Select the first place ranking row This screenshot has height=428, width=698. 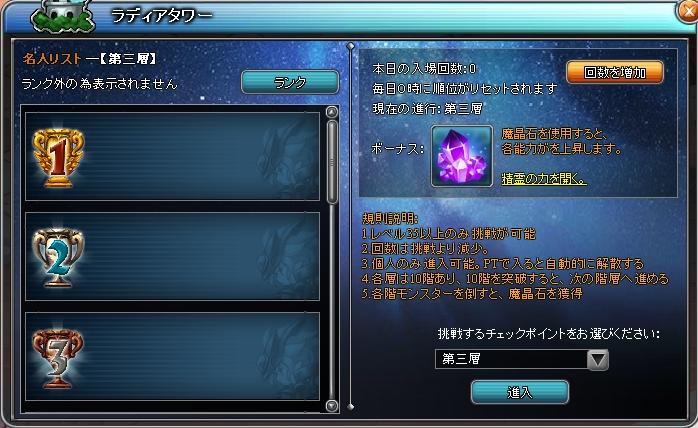[x=172, y=156]
